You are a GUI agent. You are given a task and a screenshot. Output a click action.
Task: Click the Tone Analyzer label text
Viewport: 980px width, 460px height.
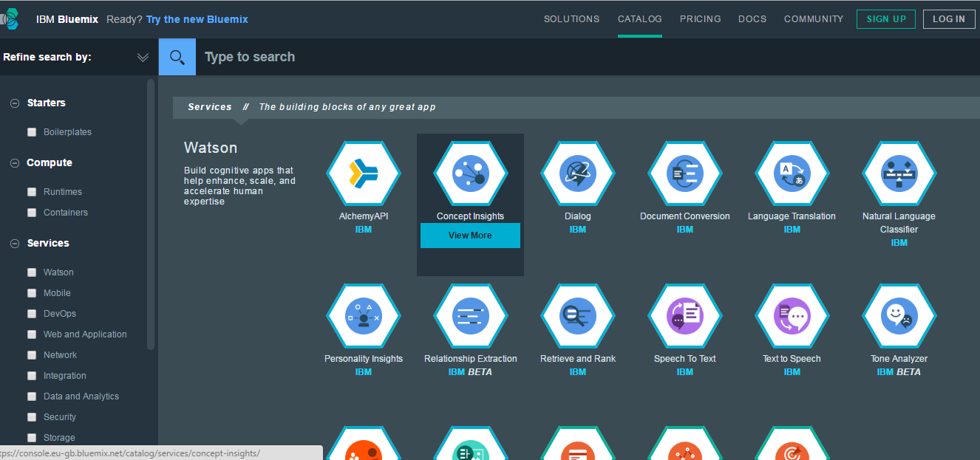[x=899, y=359]
